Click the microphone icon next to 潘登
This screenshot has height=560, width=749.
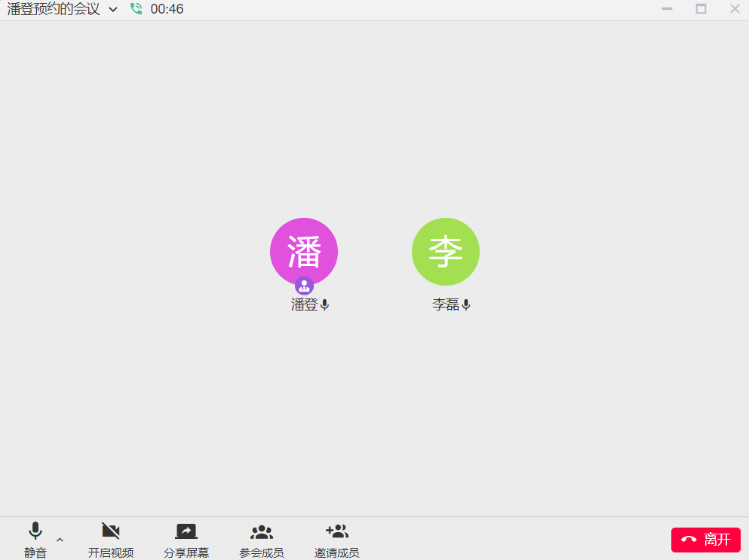(x=325, y=305)
